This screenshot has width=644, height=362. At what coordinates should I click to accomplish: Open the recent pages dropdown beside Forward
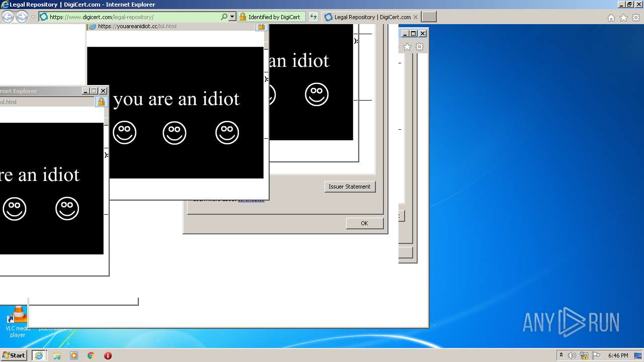33,17
